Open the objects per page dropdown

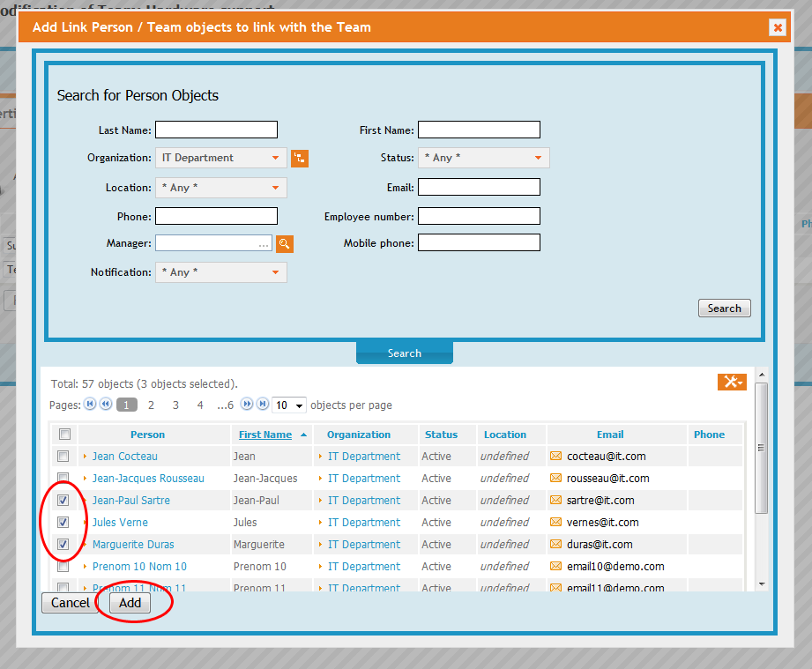click(x=289, y=405)
